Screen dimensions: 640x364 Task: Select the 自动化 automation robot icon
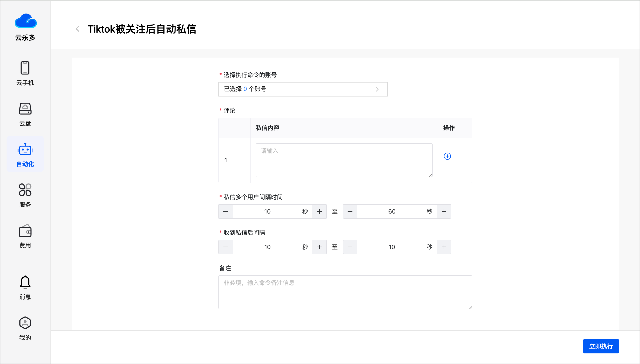(25, 149)
